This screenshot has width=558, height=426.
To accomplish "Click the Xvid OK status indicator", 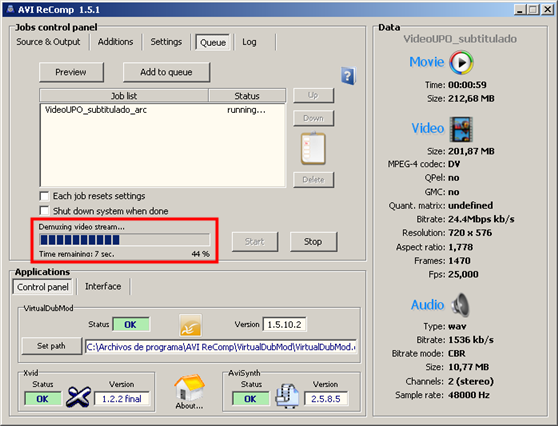I will pos(43,399).
